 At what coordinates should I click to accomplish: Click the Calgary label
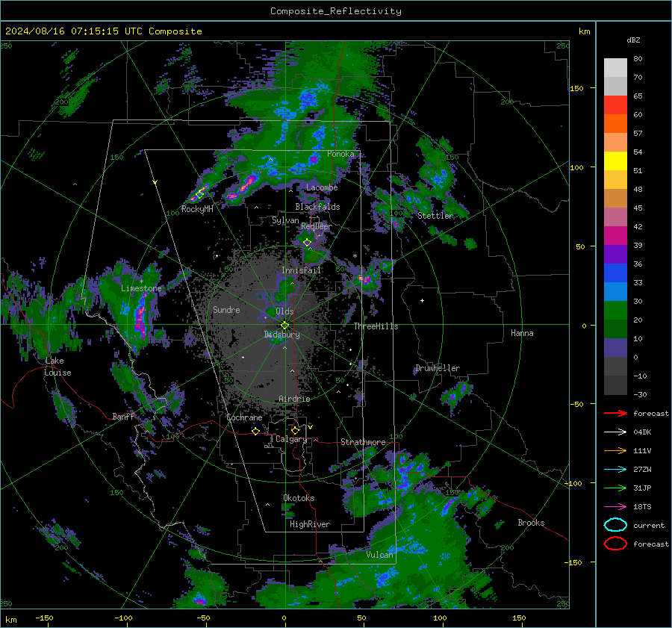pyautogui.click(x=291, y=439)
